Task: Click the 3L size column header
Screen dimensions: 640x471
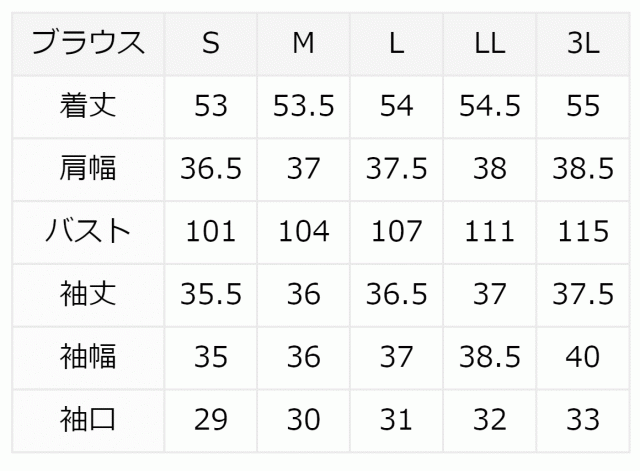Action: (581, 43)
